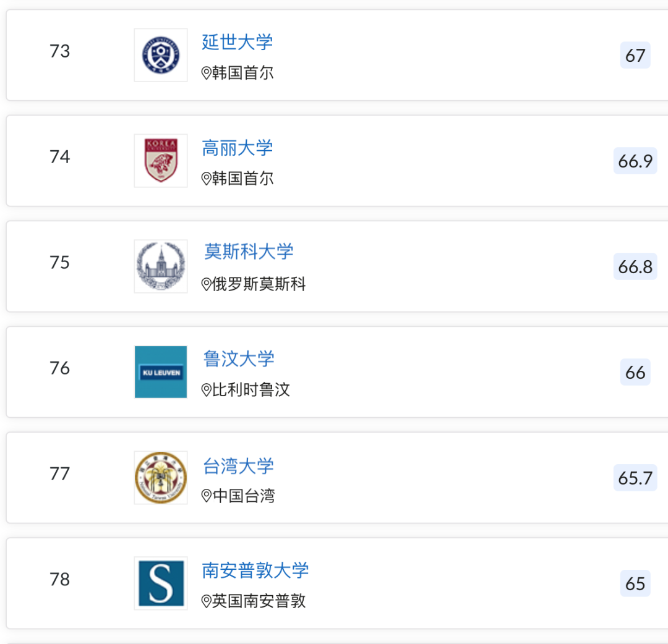Viewport: 668px width, 644px height.
Task: Open the 鲁汶大学 link
Action: [x=238, y=359]
